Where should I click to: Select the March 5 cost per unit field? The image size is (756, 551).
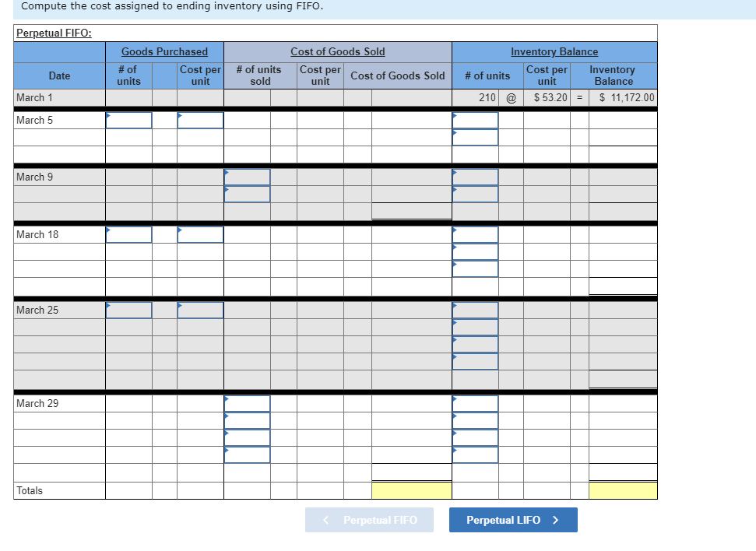(200, 121)
